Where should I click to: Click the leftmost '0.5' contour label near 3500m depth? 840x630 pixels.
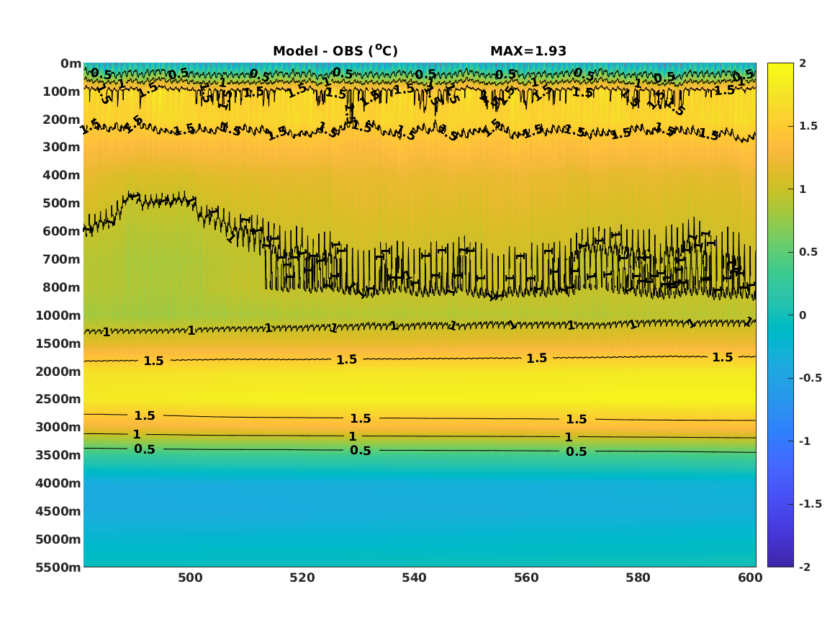[145, 449]
